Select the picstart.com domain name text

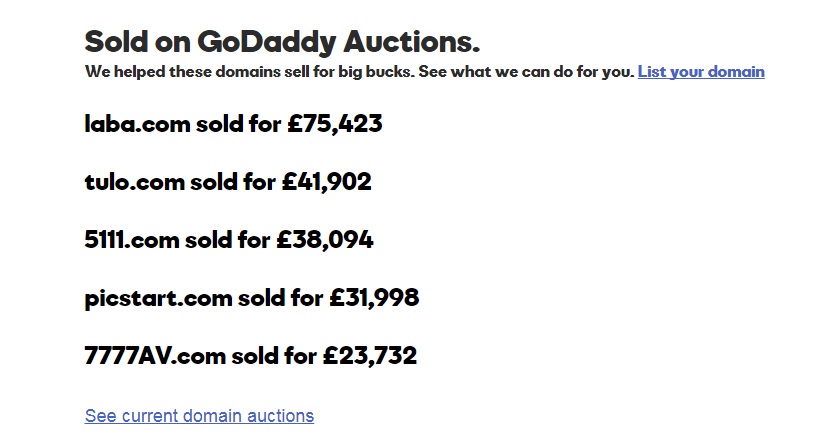pos(159,298)
